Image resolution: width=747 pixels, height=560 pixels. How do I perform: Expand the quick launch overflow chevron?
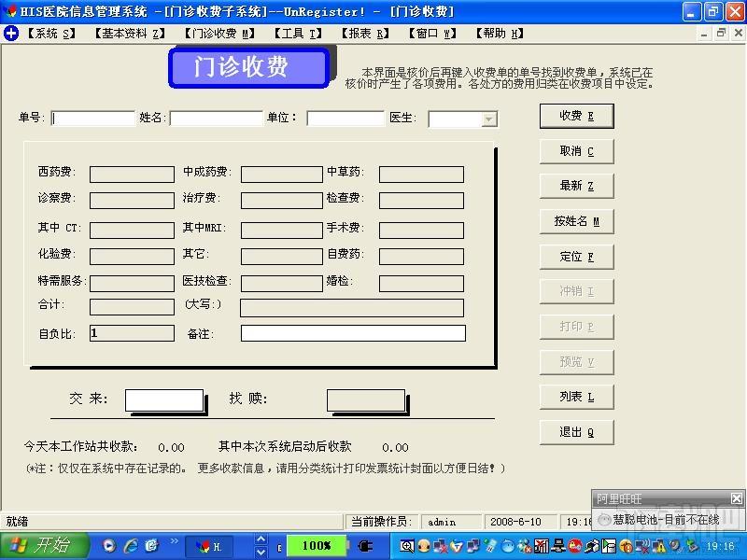point(174,541)
